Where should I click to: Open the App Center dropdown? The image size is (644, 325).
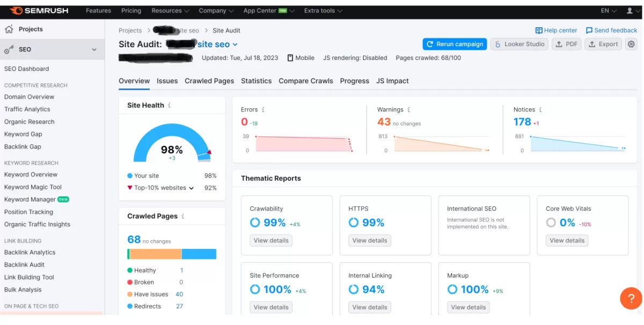[270, 11]
